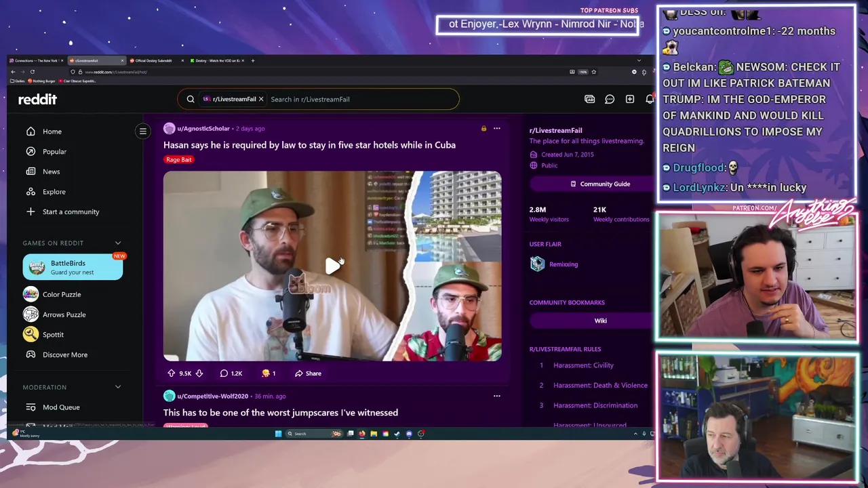The width and height of the screenshot is (868, 488).
Task: Switch to the Connections New York Times tab
Action: (x=35, y=60)
